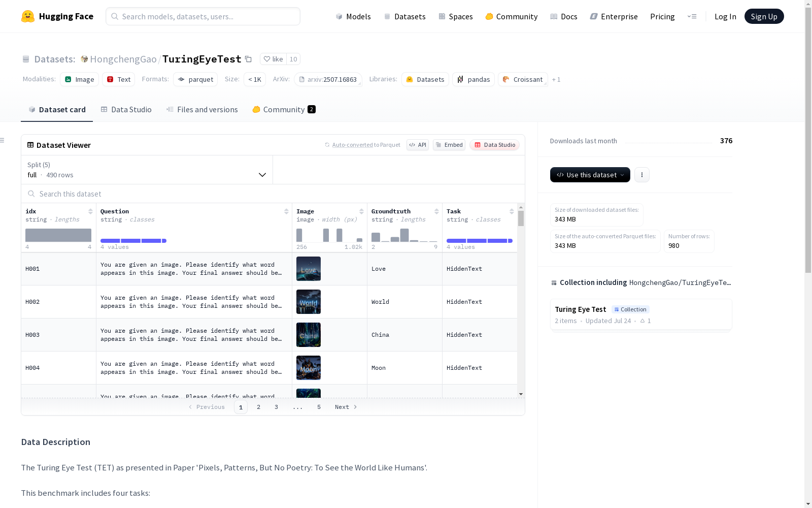Go to Datasets in top navigation

click(x=404, y=16)
